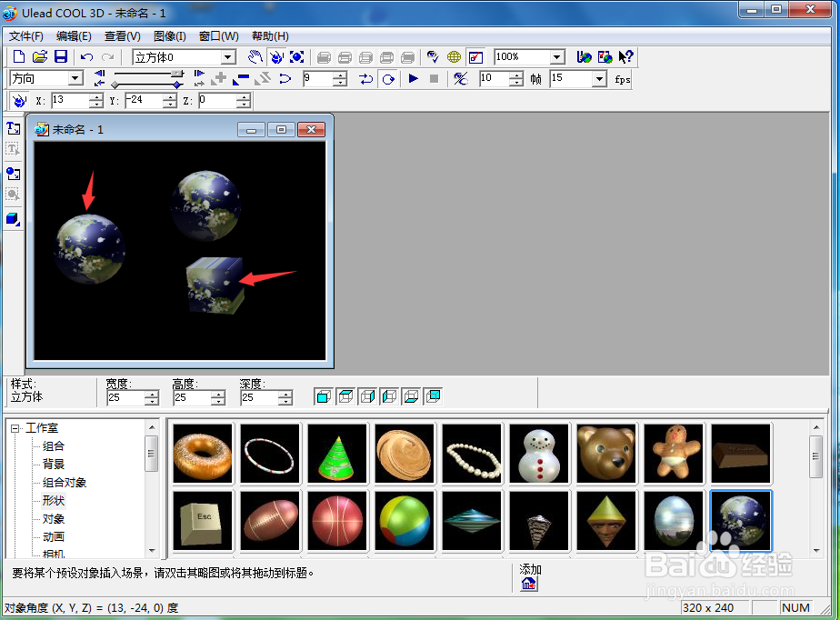Collapse the 工作室 tree node
This screenshot has width=840, height=620.
15,428
